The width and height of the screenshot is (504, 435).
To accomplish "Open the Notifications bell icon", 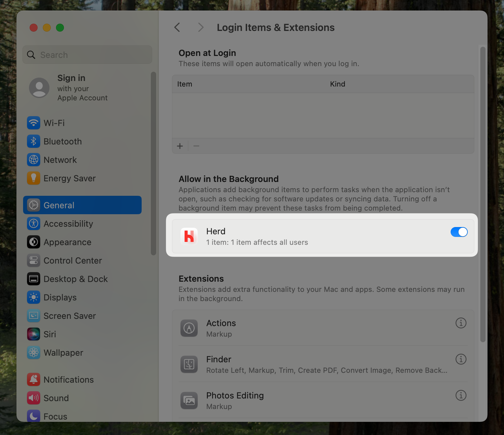I will (34, 380).
